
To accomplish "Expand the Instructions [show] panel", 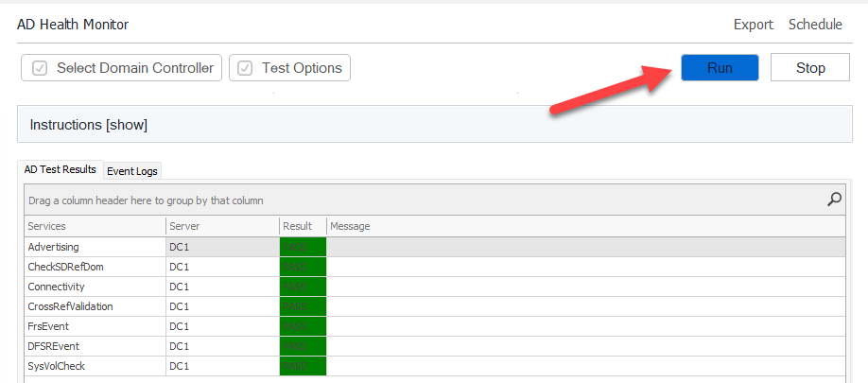I will [89, 125].
